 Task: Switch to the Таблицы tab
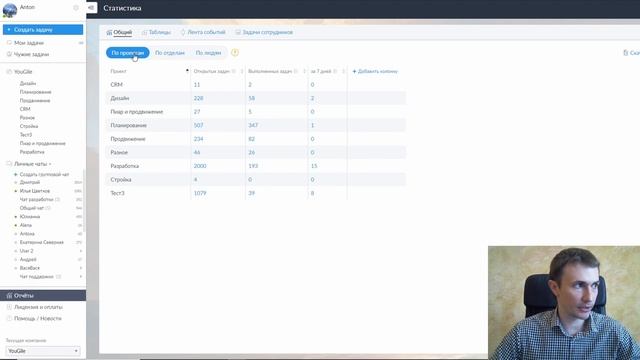(156, 32)
